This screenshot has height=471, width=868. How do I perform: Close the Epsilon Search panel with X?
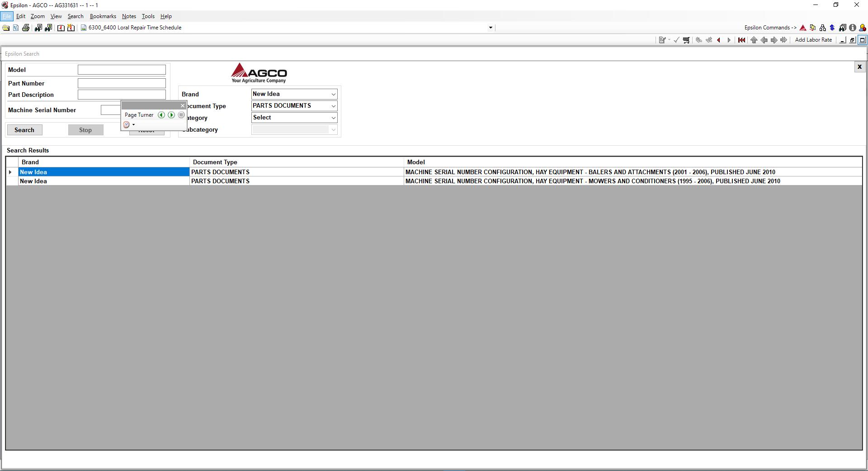(859, 67)
